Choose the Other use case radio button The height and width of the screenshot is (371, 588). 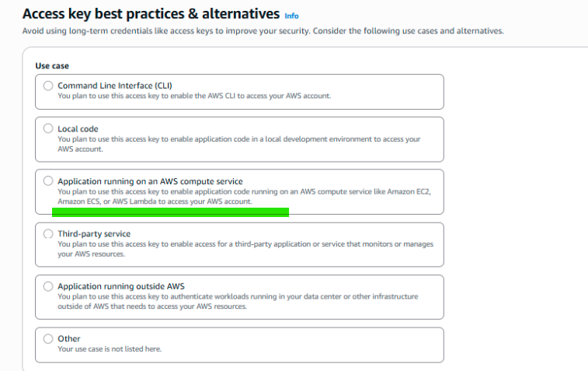click(x=49, y=339)
